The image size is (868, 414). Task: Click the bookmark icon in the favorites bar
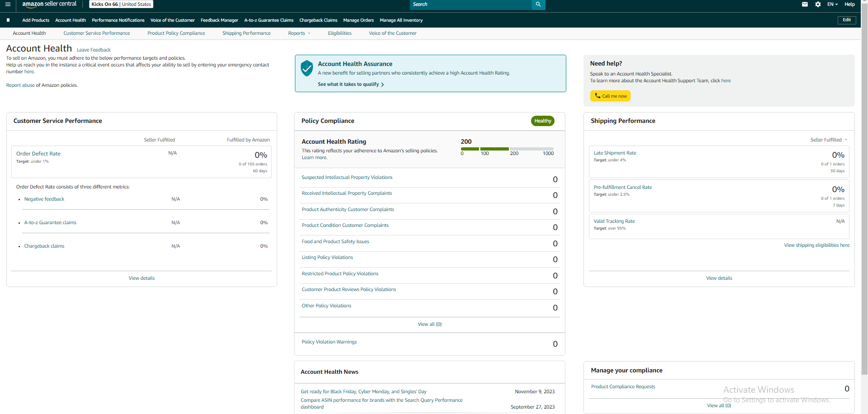click(8, 20)
